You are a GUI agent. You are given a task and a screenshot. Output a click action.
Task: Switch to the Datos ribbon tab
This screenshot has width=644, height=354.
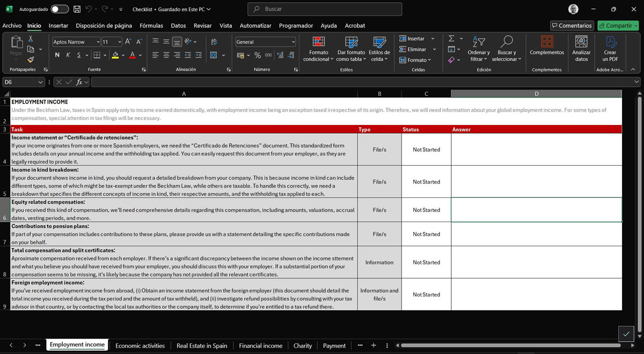coord(178,25)
